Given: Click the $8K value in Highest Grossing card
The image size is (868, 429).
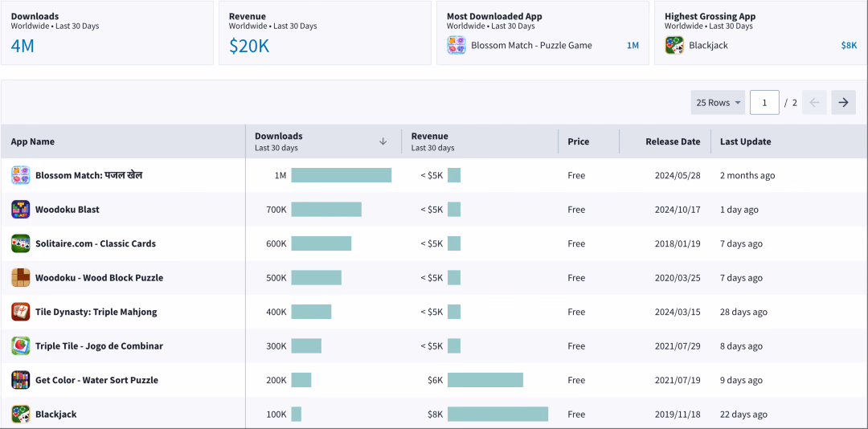Looking at the screenshot, I should (849, 46).
